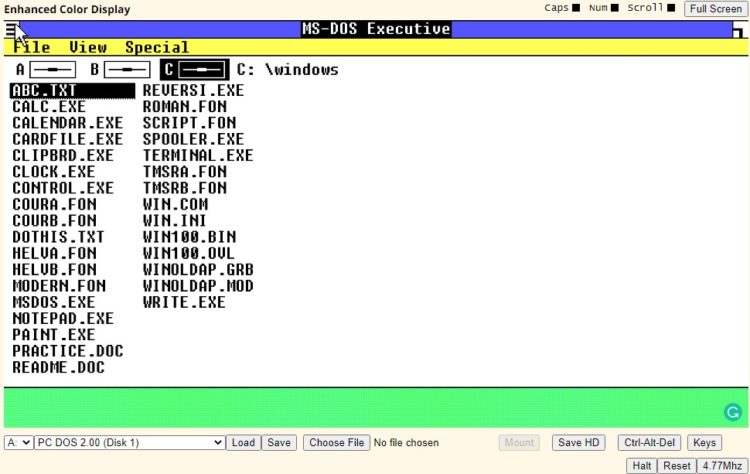Select CALENDAR.EXE file
This screenshot has width=750, height=474.
[x=67, y=123]
